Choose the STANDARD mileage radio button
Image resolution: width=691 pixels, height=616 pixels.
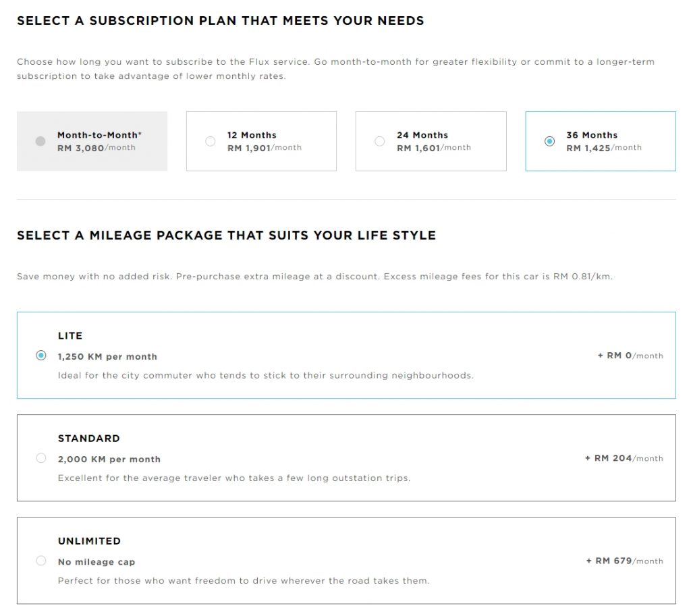click(41, 458)
